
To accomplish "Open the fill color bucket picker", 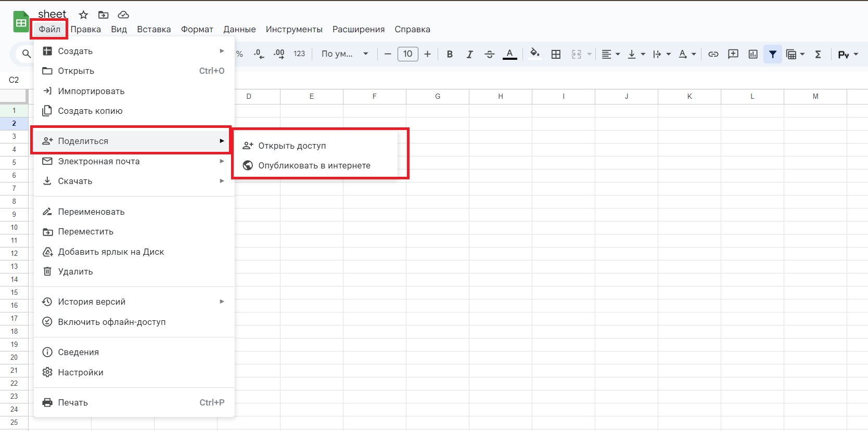I will [x=534, y=54].
